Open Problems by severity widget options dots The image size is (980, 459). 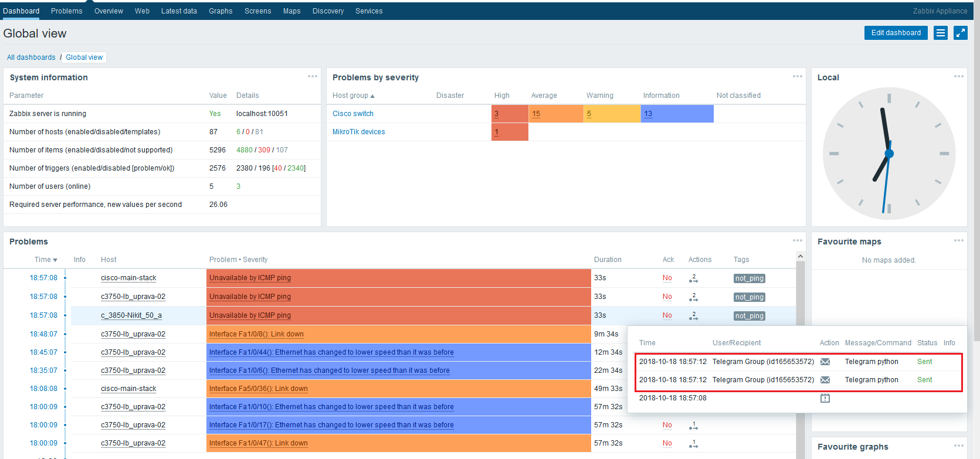(x=798, y=76)
